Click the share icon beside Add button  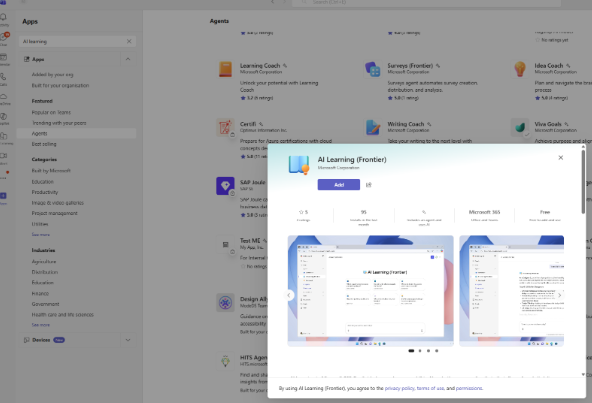tap(368, 185)
